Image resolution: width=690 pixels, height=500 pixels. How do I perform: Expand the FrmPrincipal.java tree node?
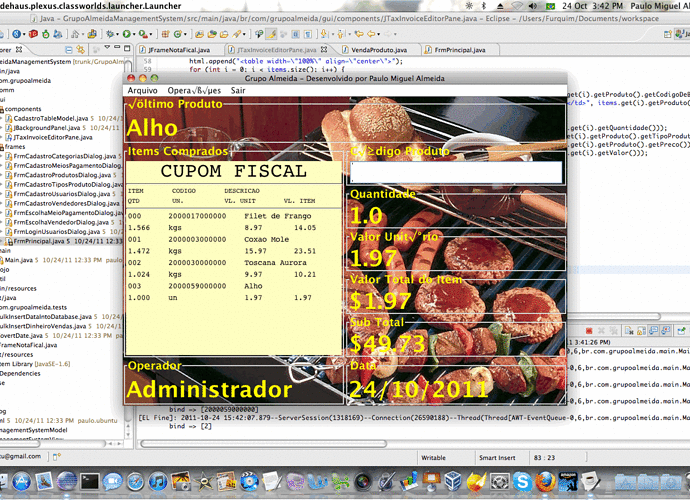click(x=1, y=241)
